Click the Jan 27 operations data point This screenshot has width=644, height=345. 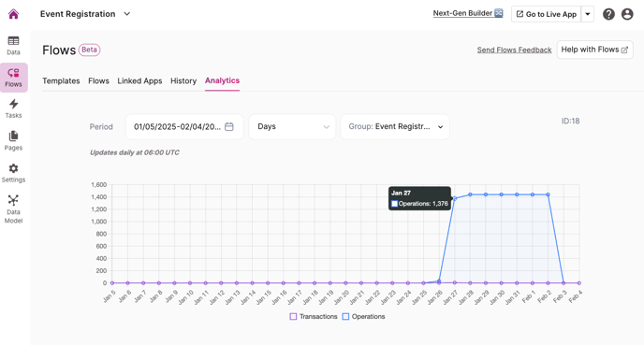455,198
